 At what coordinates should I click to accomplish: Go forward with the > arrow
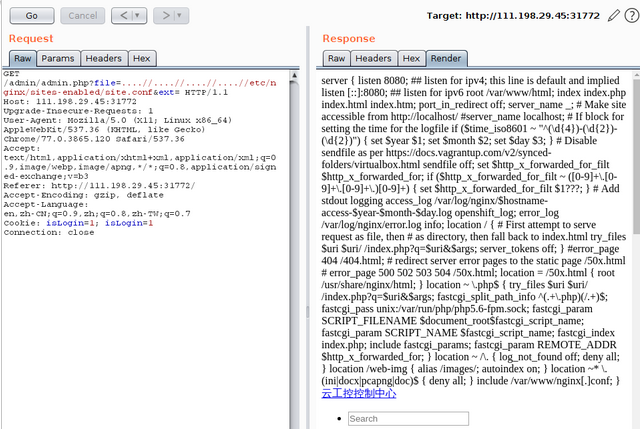click(166, 16)
